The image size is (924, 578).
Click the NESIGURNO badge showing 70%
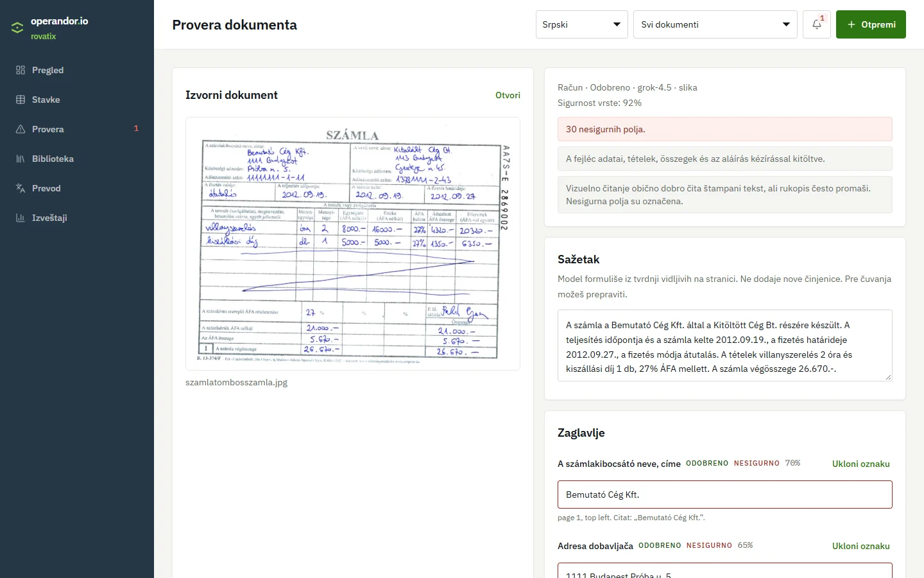(757, 463)
